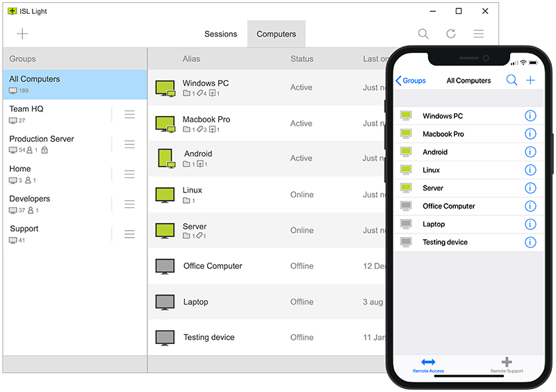The width and height of the screenshot is (556, 392).
Task: Click the Laptop gray monitor icon in desktop list
Action: point(165,302)
